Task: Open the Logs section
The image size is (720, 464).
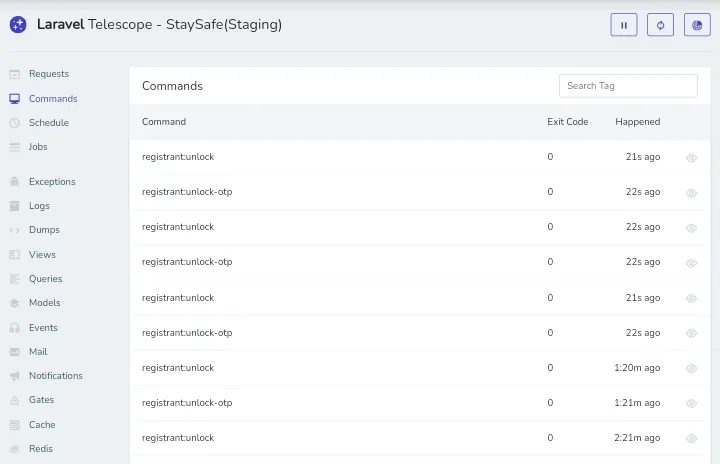Action: [x=39, y=206]
